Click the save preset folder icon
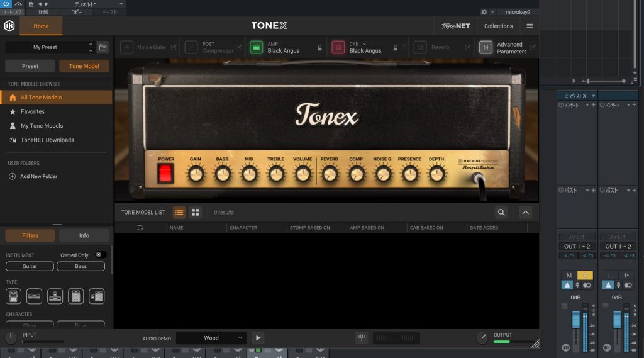The height and width of the screenshot is (358, 644). click(103, 47)
